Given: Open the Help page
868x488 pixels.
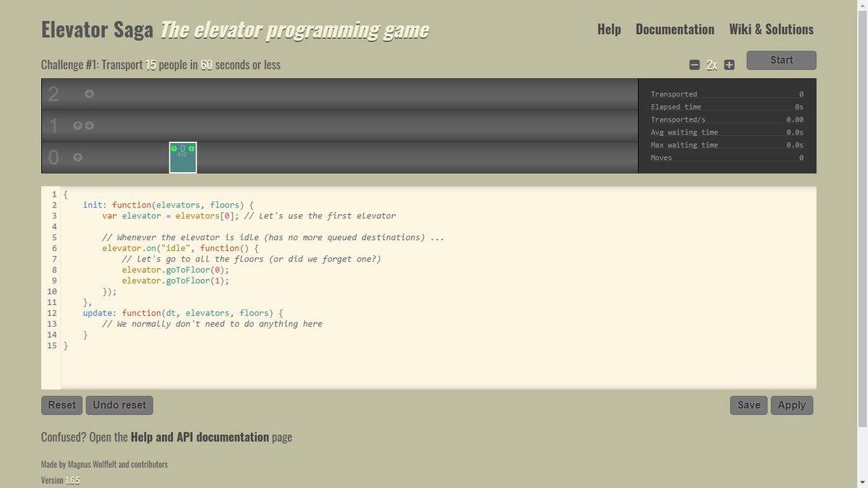Looking at the screenshot, I should pos(608,30).
